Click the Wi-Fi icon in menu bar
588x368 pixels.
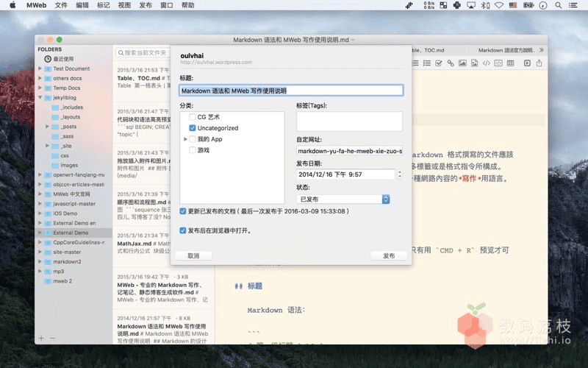pyautogui.click(x=499, y=5)
